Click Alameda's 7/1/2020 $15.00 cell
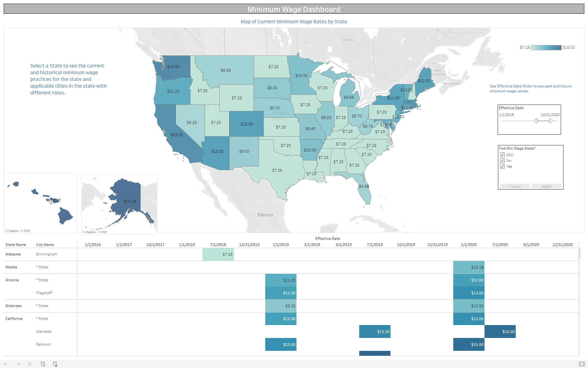 [x=500, y=332]
